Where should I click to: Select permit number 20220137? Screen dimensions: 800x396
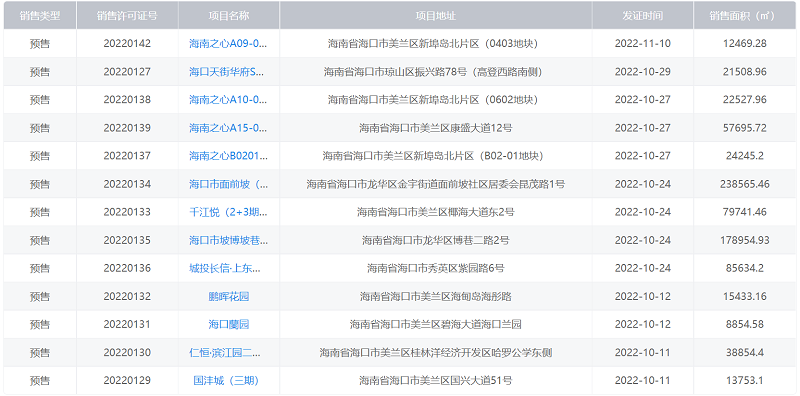(x=127, y=156)
